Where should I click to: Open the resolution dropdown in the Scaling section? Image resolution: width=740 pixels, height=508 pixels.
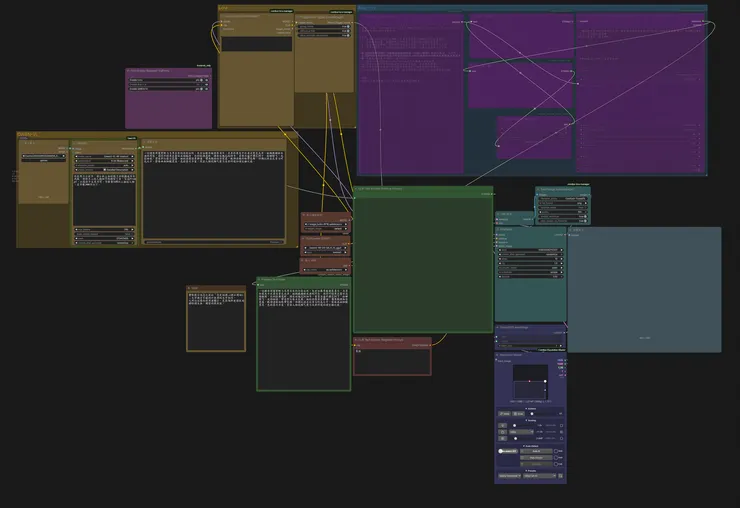[x=521, y=432]
